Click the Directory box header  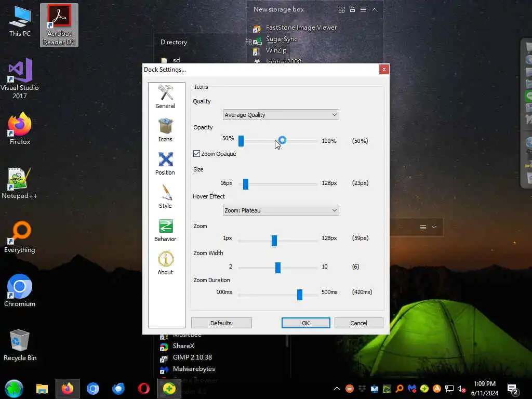pyautogui.click(x=174, y=42)
